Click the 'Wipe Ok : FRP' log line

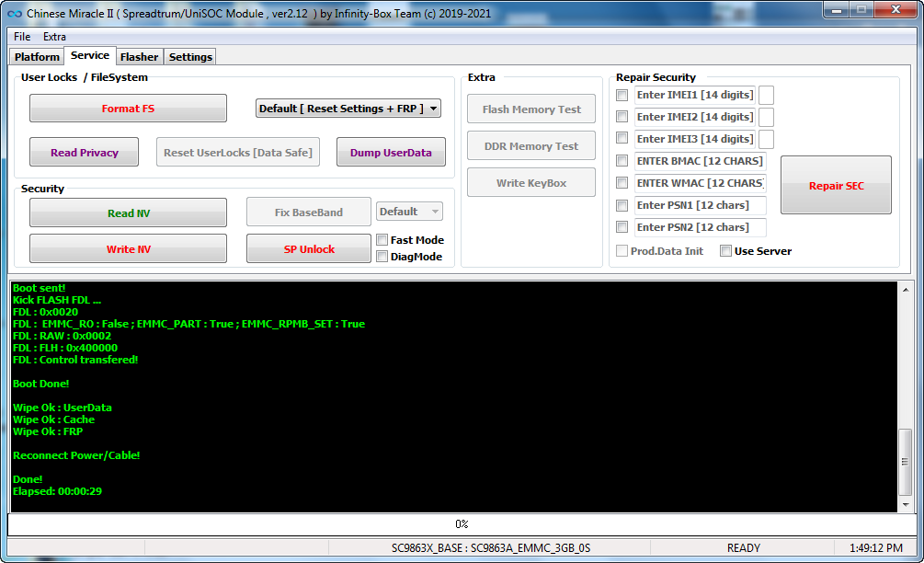point(48,431)
